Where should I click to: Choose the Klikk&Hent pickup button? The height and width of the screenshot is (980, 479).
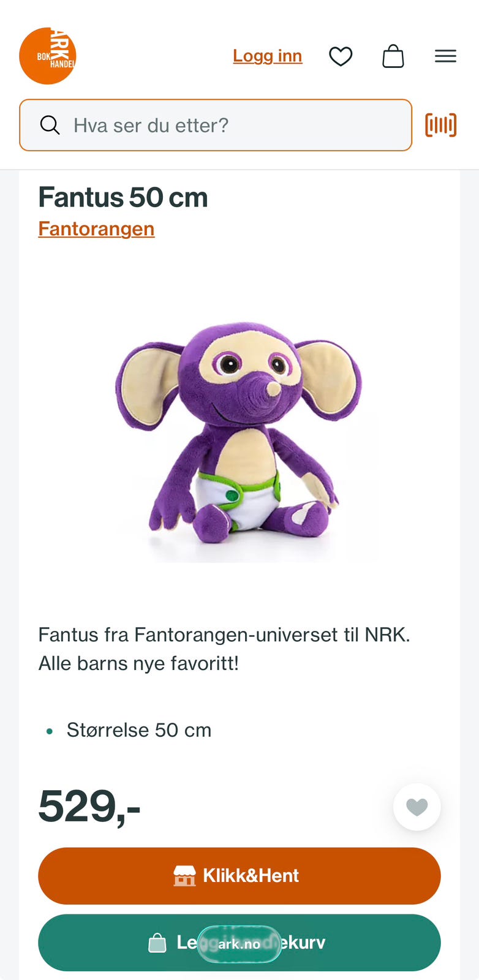[240, 876]
